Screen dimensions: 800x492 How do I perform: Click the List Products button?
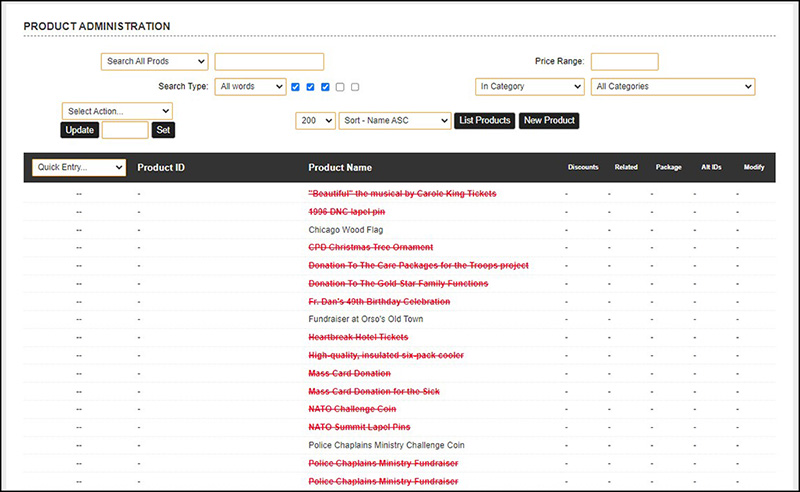point(485,121)
